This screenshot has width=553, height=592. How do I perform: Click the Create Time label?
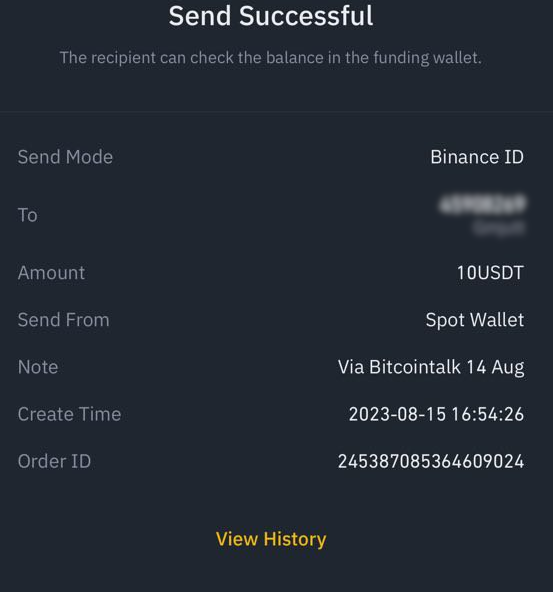(x=69, y=414)
